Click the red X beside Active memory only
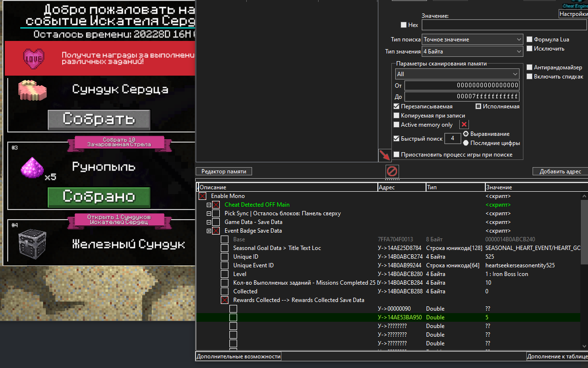Viewport: 588px width, 368px height. pyautogui.click(x=464, y=124)
